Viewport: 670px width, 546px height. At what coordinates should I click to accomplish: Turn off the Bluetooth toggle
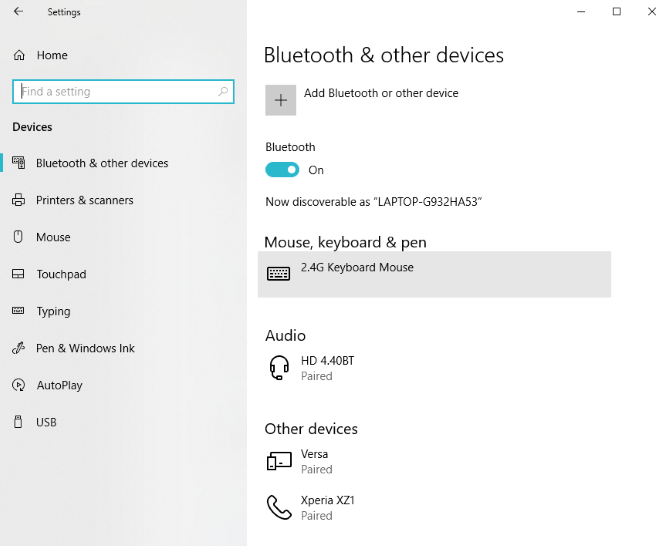(282, 170)
